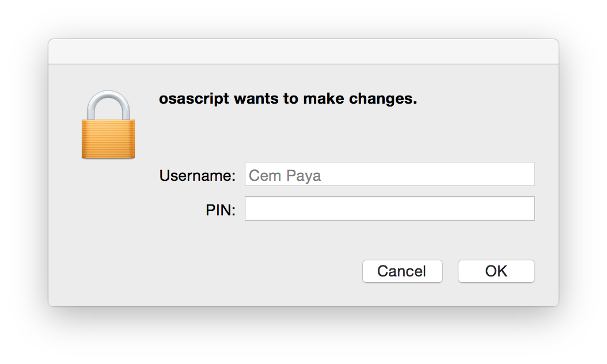Focus the PIN input field
Viewport: 607px width, 364px height.
click(389, 208)
